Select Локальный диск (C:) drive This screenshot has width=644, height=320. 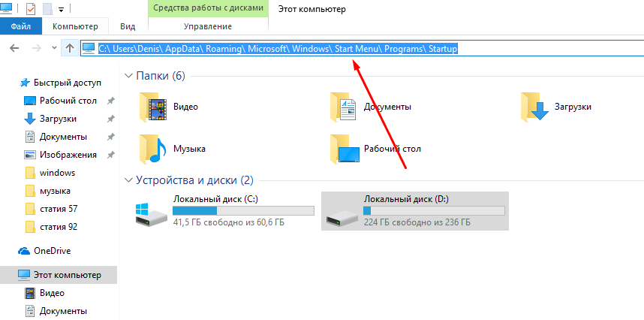pos(224,211)
